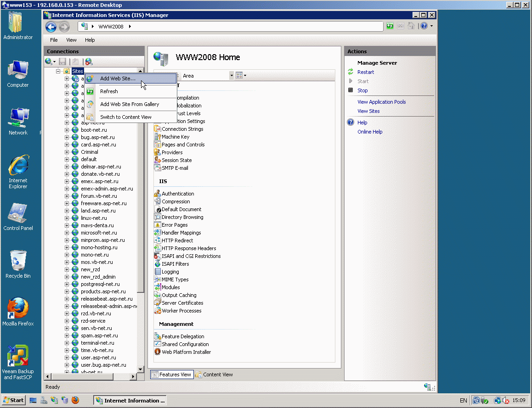Click the Refresh page icon beside address bar
532x408 pixels.
pyautogui.click(x=390, y=26)
